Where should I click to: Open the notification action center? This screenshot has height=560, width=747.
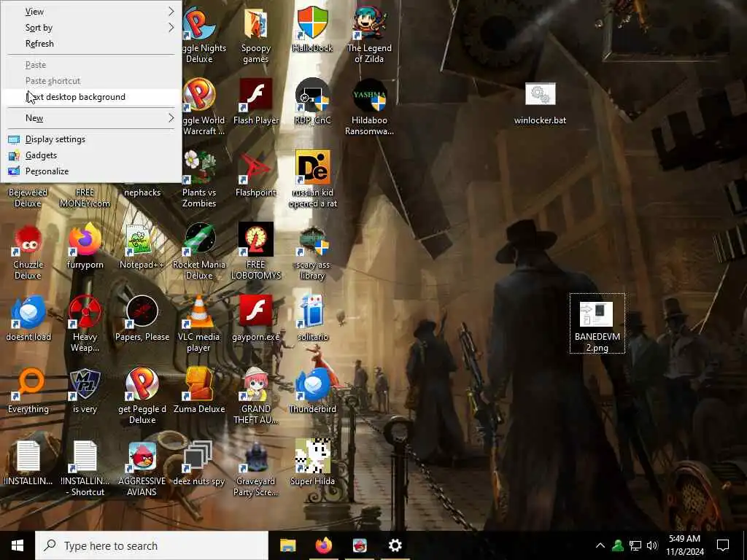coord(723,545)
